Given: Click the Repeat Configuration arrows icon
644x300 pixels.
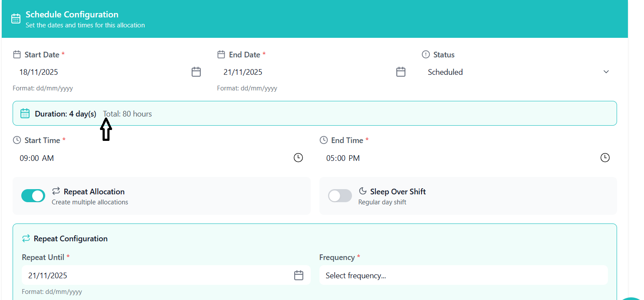Looking at the screenshot, I should coord(26,238).
